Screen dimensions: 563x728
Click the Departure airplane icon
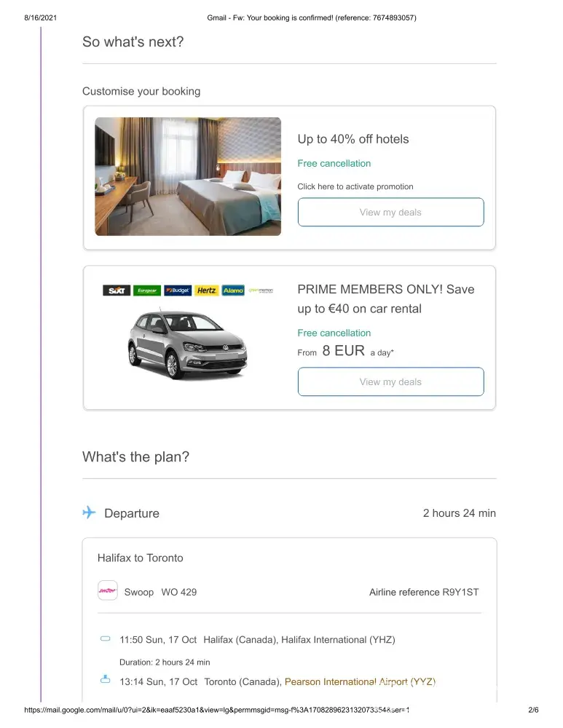[89, 513]
